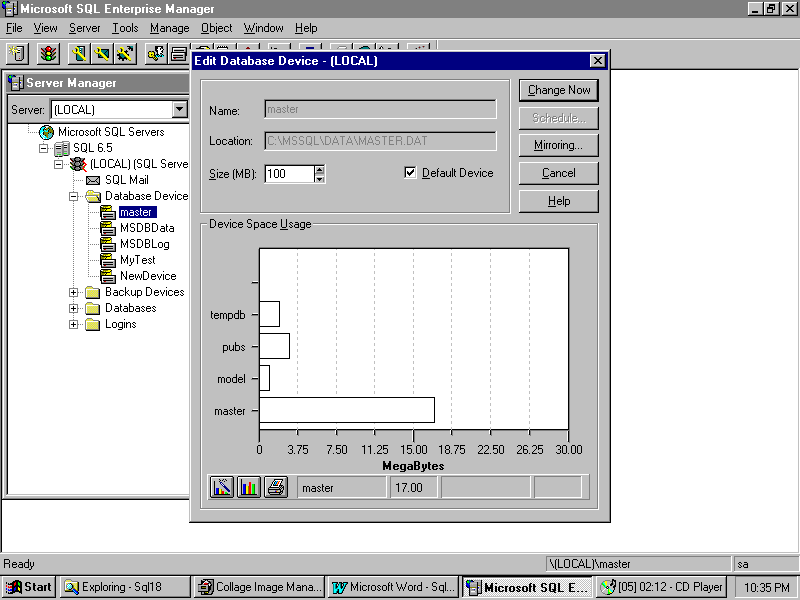Click the traffic light server status icon

(48, 53)
